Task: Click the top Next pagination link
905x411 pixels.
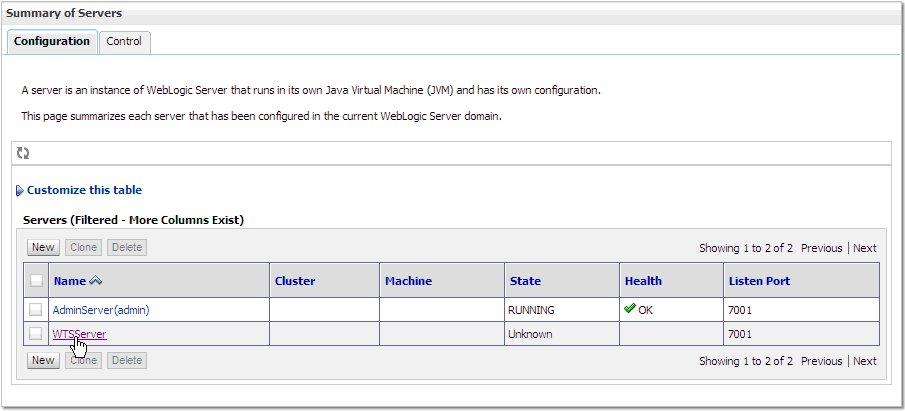Action: (865, 248)
